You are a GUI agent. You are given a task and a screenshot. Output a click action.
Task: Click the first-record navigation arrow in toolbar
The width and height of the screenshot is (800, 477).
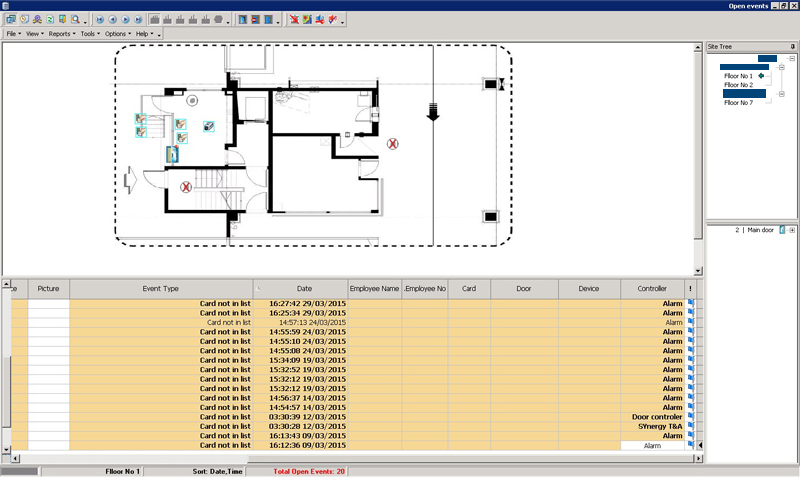pyautogui.click(x=100, y=19)
